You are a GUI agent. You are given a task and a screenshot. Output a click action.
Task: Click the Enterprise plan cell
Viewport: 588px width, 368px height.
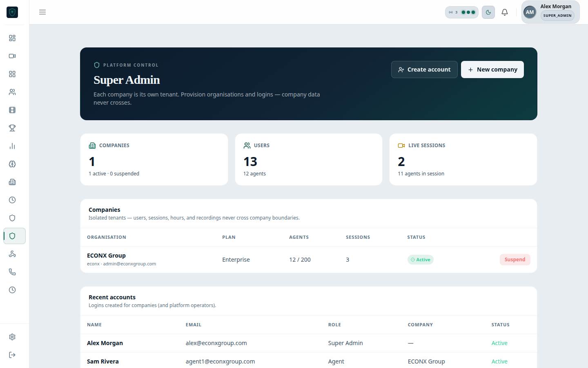[x=236, y=260]
